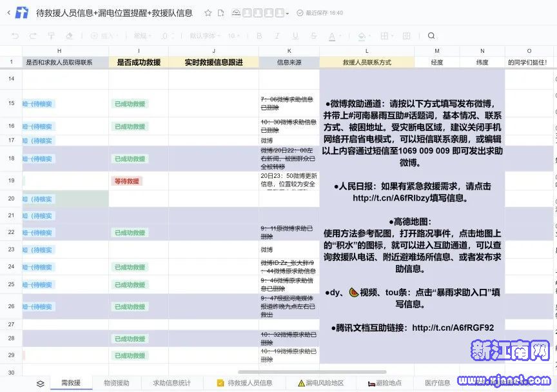Viewport: 557px width, 392px height.
Task: Click the 经度 header cell
Action: pos(437,62)
